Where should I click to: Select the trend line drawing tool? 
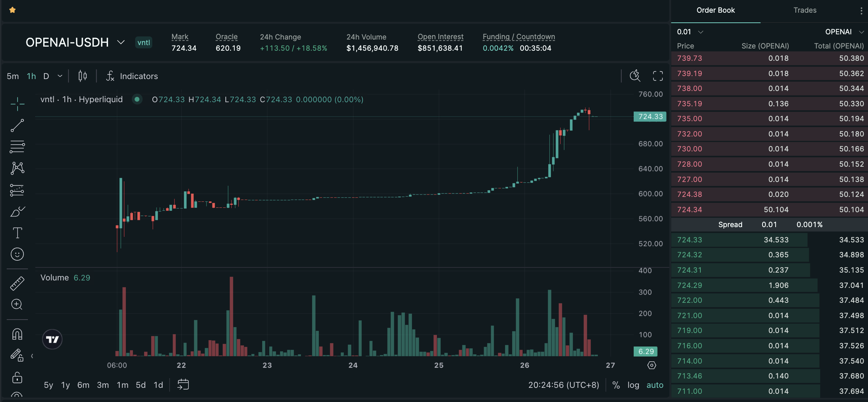coord(18,126)
